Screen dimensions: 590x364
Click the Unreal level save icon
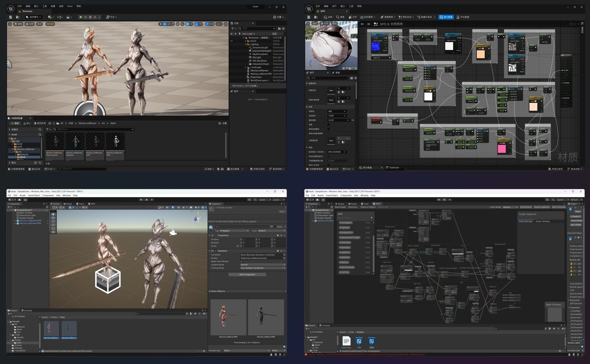tap(11, 17)
